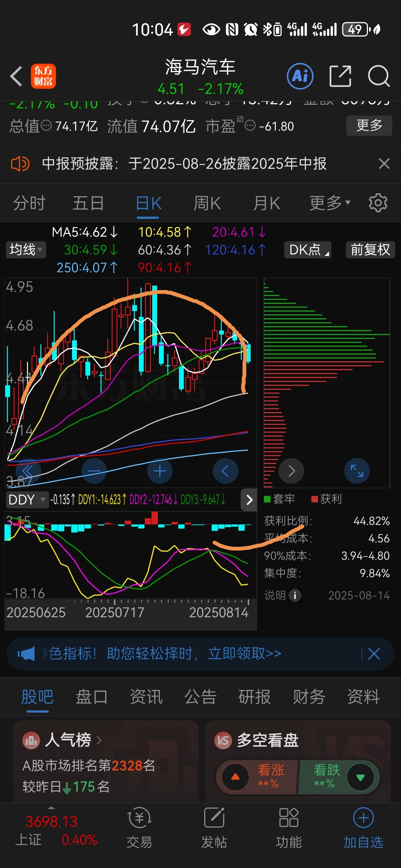Tap 集中度 value 9.84%
Screen dimensions: 401x868
tap(375, 573)
